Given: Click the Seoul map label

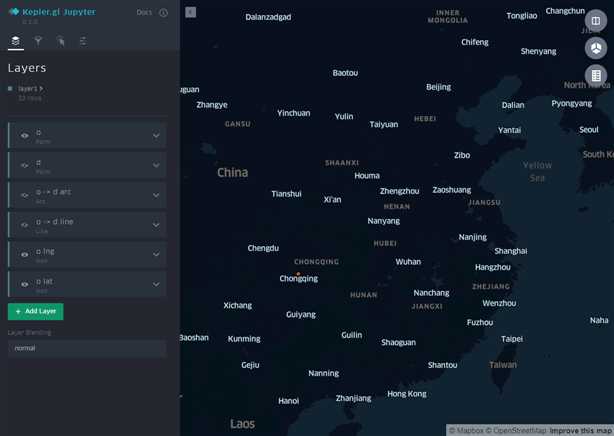Looking at the screenshot, I should point(589,130).
